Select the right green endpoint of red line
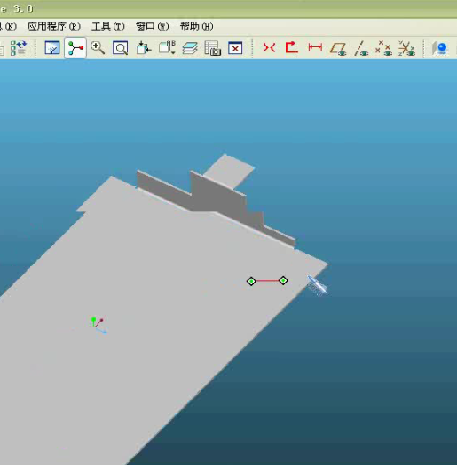 (x=283, y=281)
